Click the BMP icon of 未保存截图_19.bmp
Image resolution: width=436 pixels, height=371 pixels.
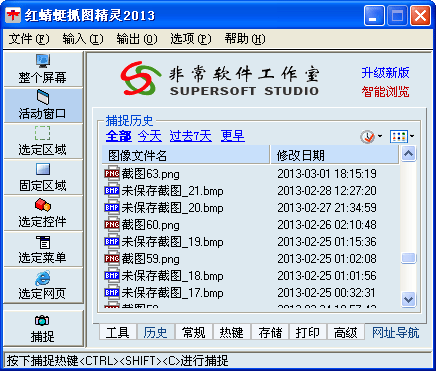coord(112,242)
